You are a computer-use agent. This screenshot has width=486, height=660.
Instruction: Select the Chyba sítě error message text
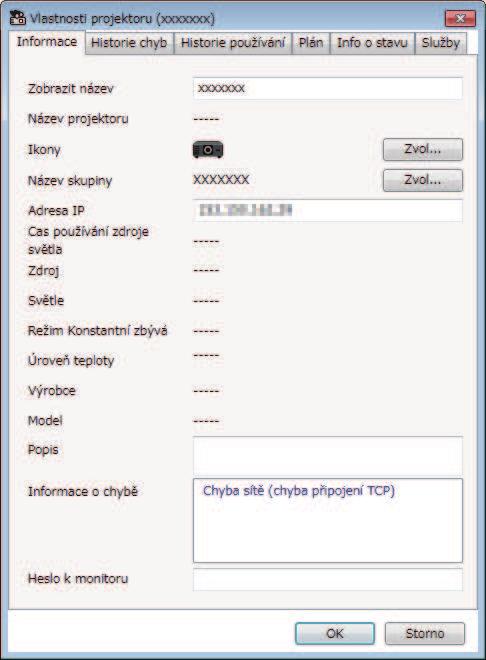299,491
